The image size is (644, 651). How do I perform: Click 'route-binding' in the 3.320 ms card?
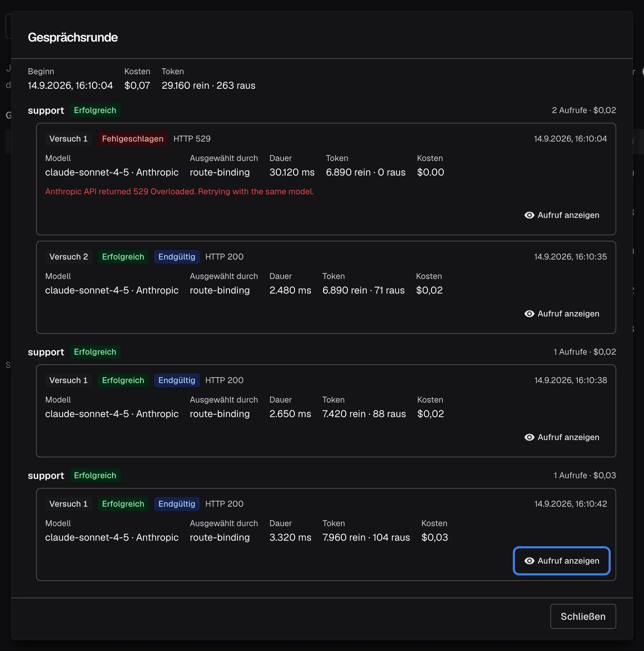point(220,537)
